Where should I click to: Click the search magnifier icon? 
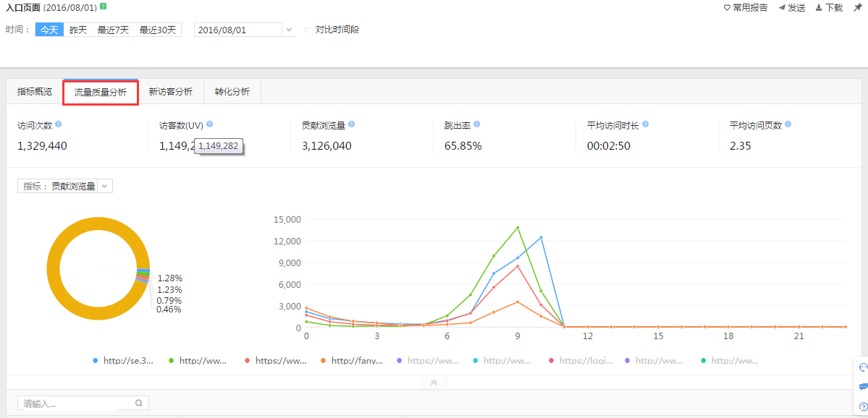(x=139, y=404)
